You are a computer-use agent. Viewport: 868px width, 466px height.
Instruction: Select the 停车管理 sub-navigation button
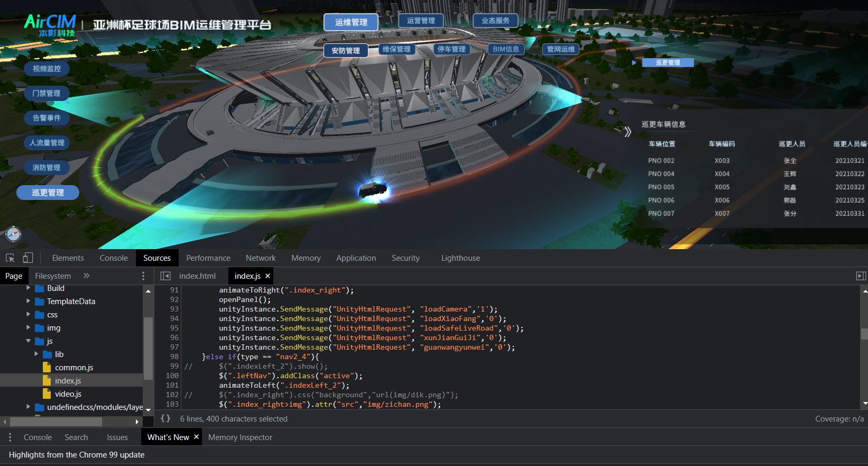(451, 49)
